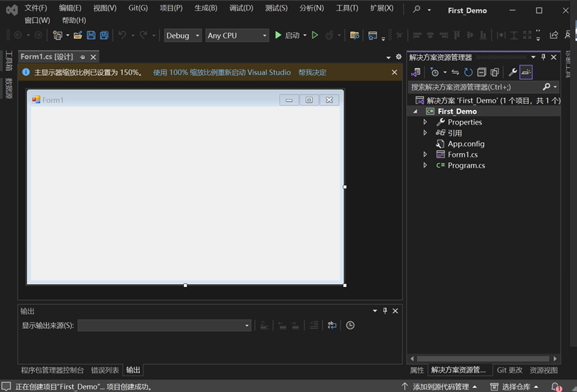Click the 帮我决定 link

[x=312, y=72]
